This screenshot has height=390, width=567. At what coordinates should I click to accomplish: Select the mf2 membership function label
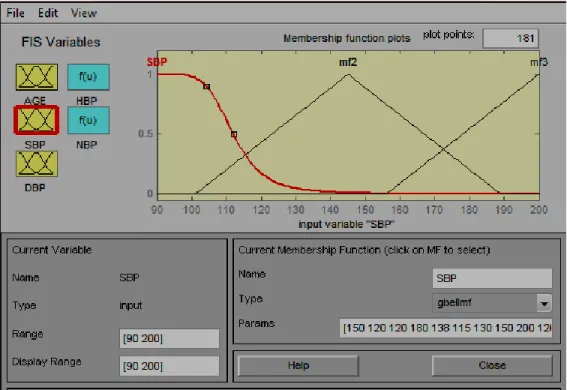tap(348, 63)
